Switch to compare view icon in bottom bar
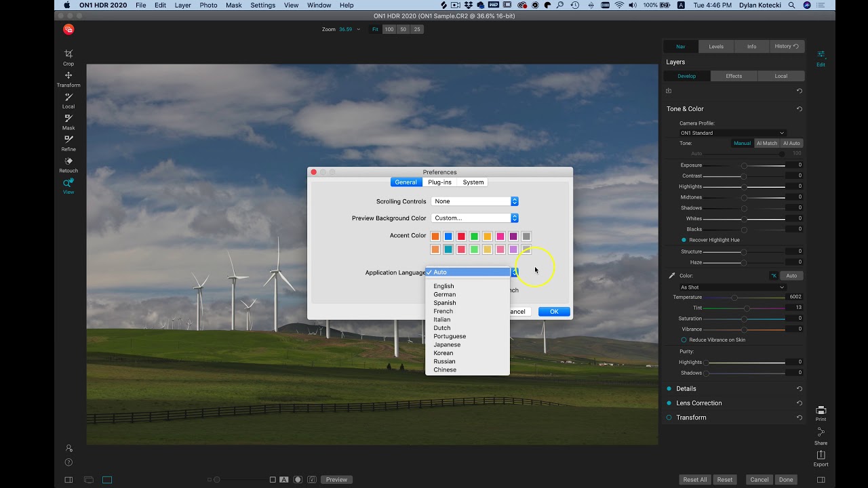The height and width of the screenshot is (488, 868). [x=88, y=480]
